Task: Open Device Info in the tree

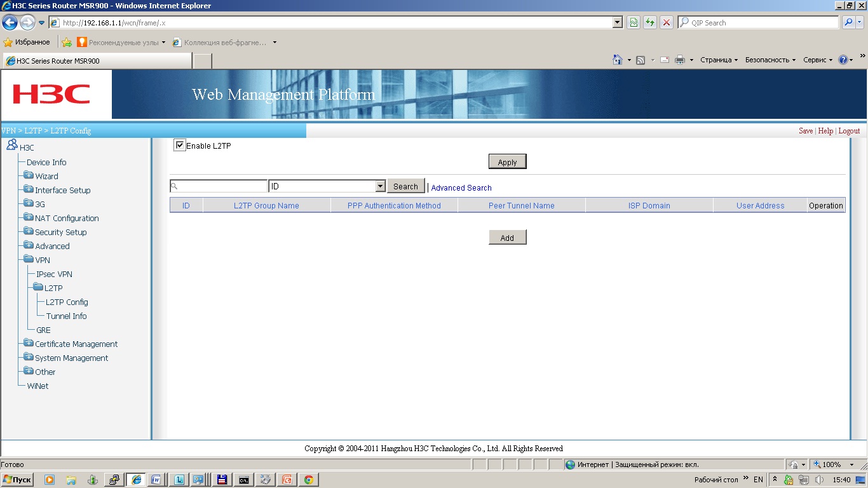Action: (46, 163)
